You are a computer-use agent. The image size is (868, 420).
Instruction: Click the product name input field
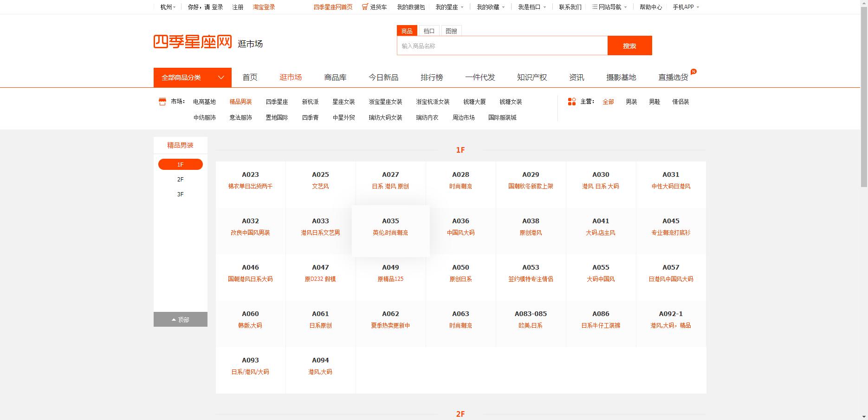pos(501,45)
